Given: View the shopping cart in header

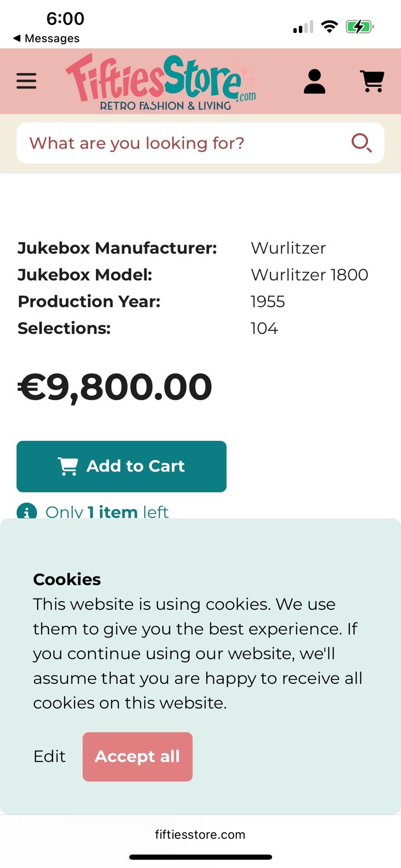Looking at the screenshot, I should pos(372,81).
